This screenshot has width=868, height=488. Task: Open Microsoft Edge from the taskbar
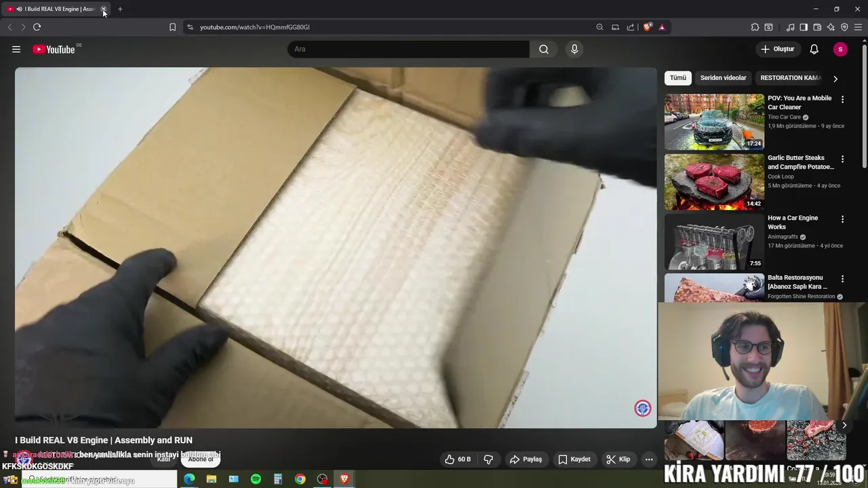pyautogui.click(x=189, y=479)
